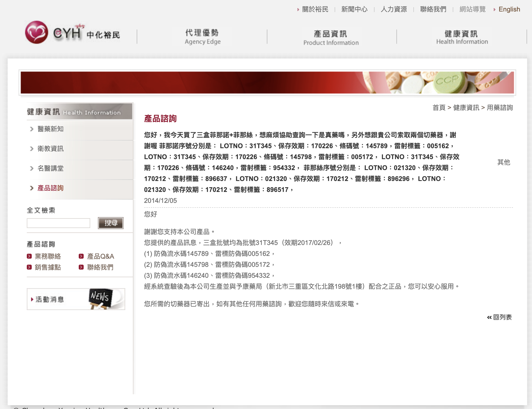Click the chevron beside 衛教資訊
This screenshot has width=532, height=409.
32,149
